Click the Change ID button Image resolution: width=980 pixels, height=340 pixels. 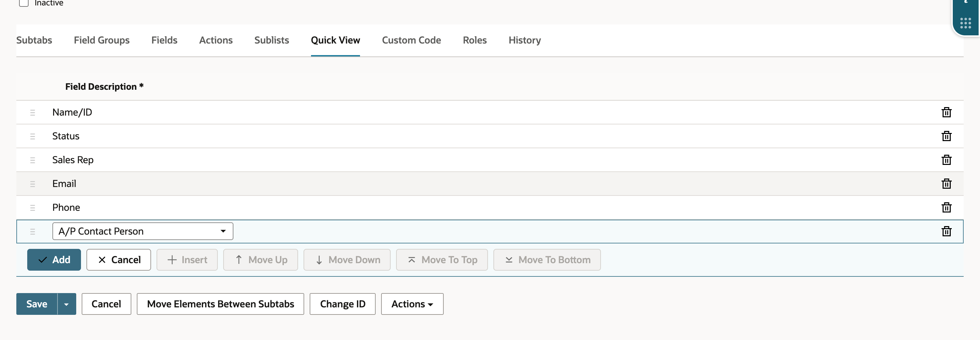point(342,304)
